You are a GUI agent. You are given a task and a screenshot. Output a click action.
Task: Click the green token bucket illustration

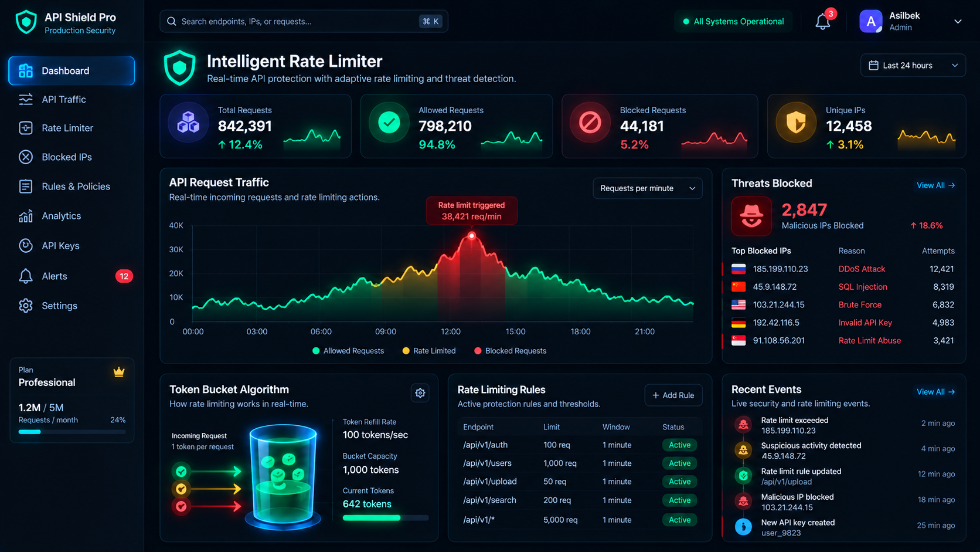point(283,477)
